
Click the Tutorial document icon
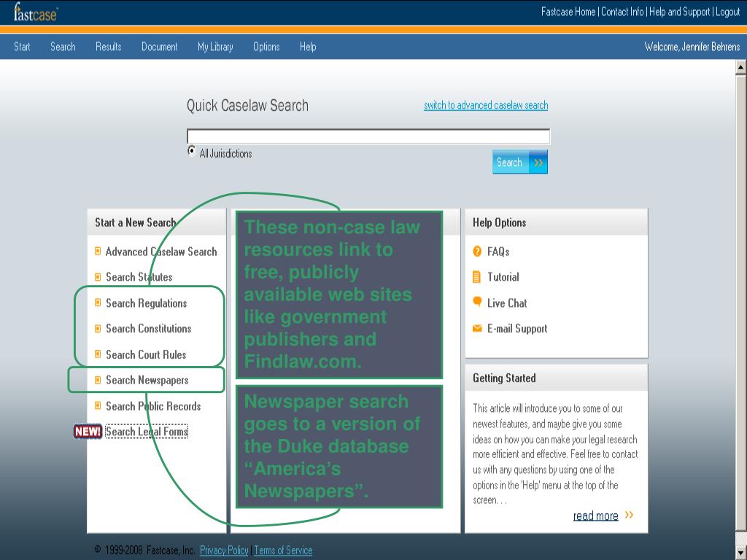[476, 276]
